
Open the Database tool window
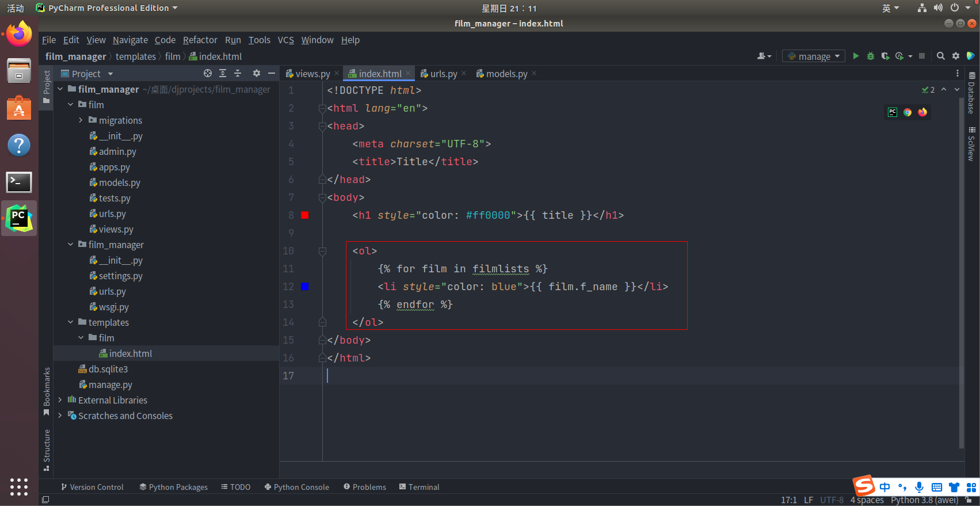(971, 93)
